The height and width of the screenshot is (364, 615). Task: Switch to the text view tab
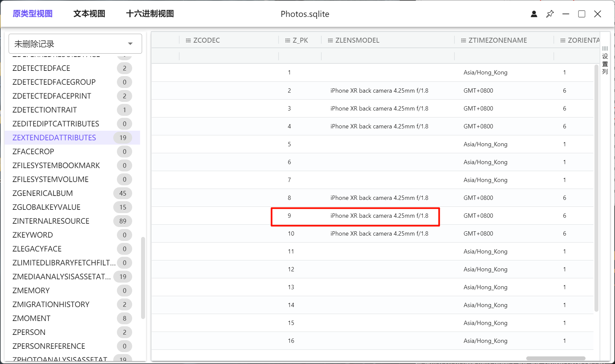(89, 14)
